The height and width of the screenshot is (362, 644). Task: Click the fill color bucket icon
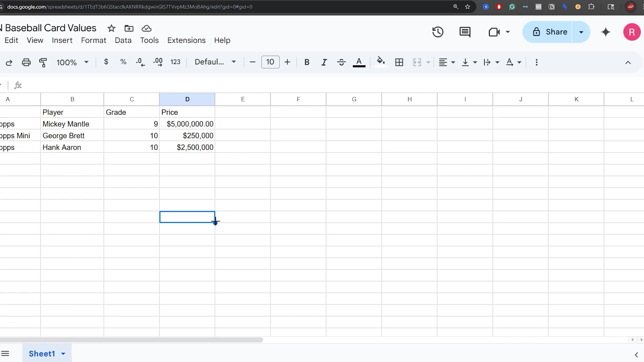tap(381, 62)
